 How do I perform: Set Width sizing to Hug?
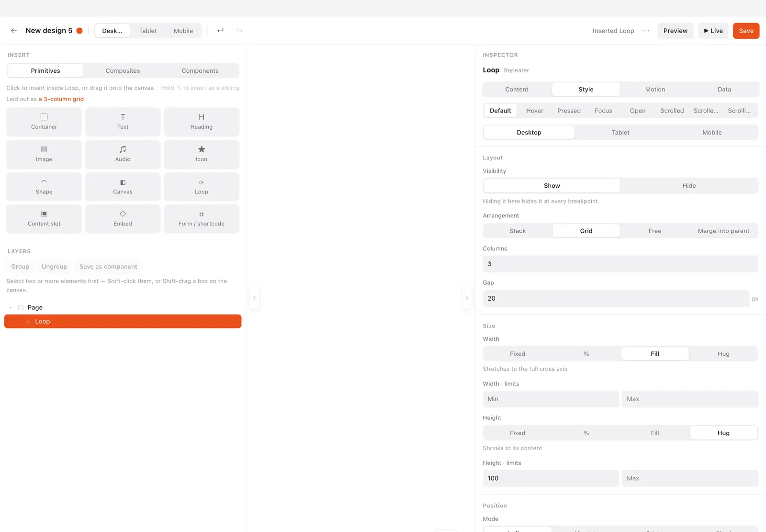point(723,354)
